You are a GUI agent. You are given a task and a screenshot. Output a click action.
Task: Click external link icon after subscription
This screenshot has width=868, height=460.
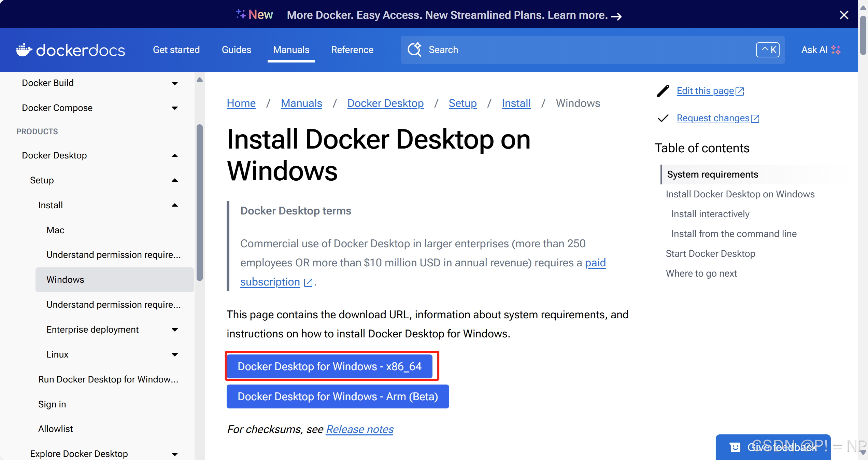pos(308,282)
